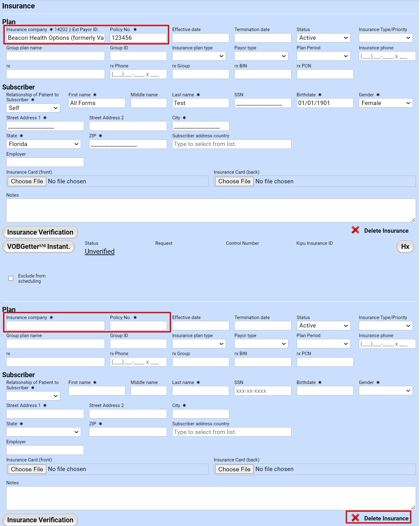Screen dimensions: 420x526
Task: Choose File for first Insurance Card back
Action: click(x=234, y=181)
